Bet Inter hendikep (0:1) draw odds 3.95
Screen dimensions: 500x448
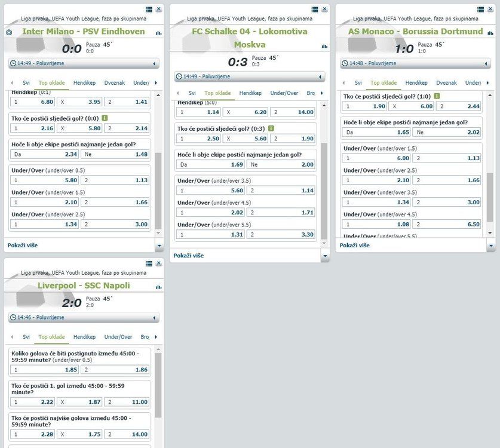[79, 102]
